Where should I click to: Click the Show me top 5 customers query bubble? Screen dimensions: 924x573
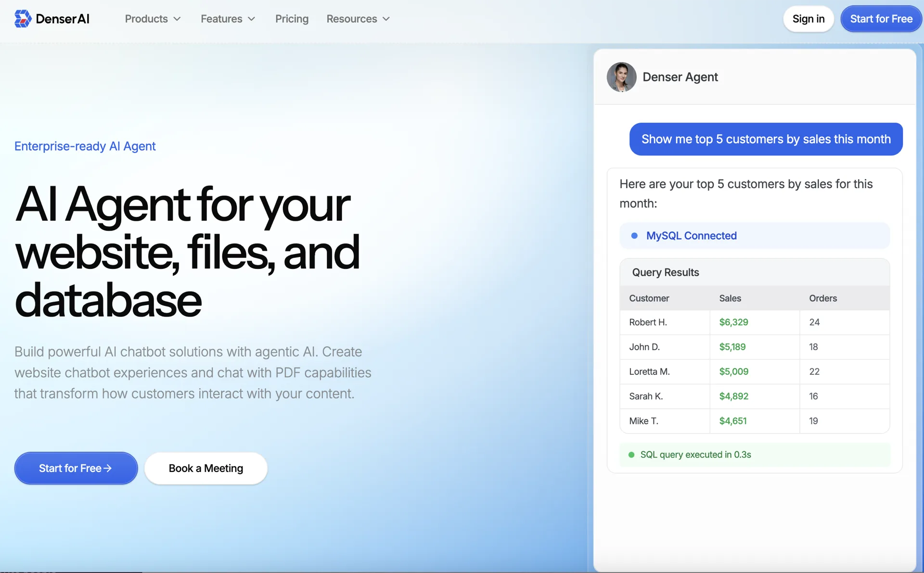coord(766,139)
